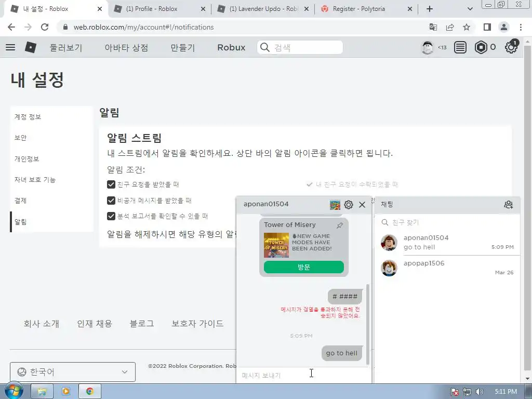Open the settings gear in Roblox header

pyautogui.click(x=511, y=47)
